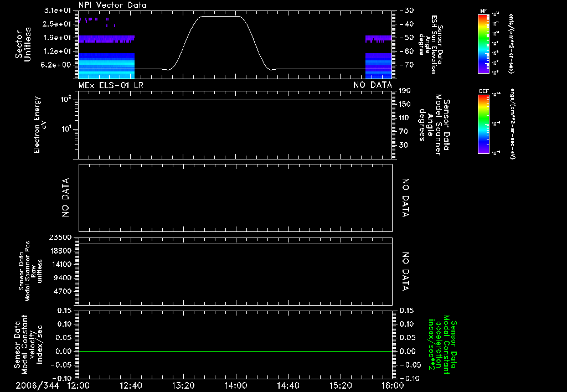Screen dimensions: 567x392
Task: Click the blue spectrogram block ending at 16:00
Action: [379, 66]
